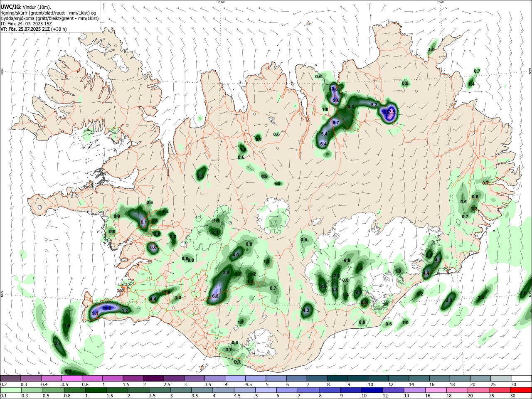Click the 'VT: Fös. 25.07.2025 21Z (+30 h)' line
This screenshot has width=532, height=399.
34,29
